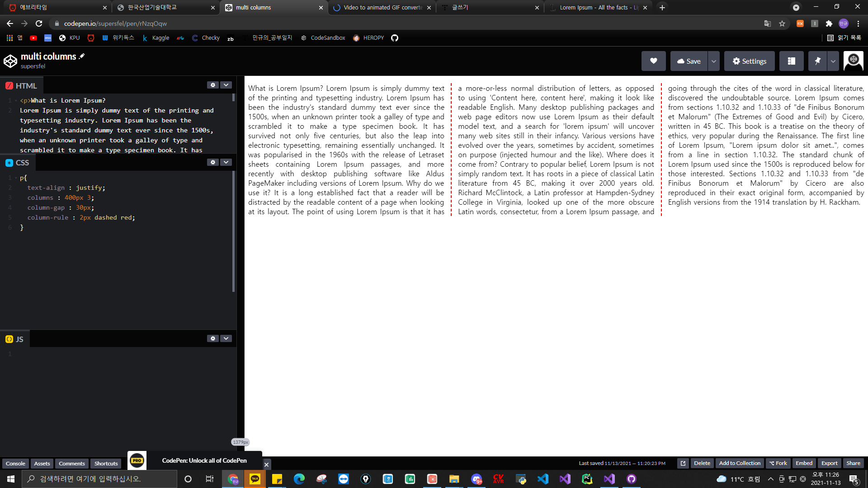Open Chrome three-dot menu
The width and height of the screenshot is (868, 488).
pyautogui.click(x=858, y=23)
